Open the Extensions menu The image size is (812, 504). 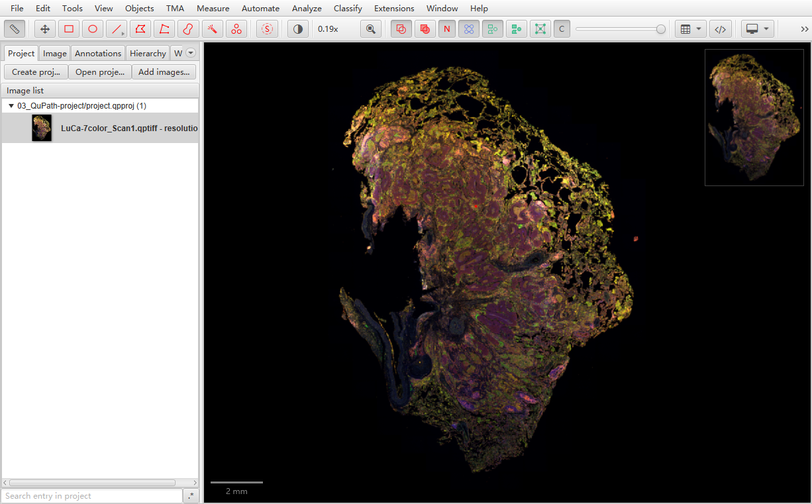pos(394,8)
